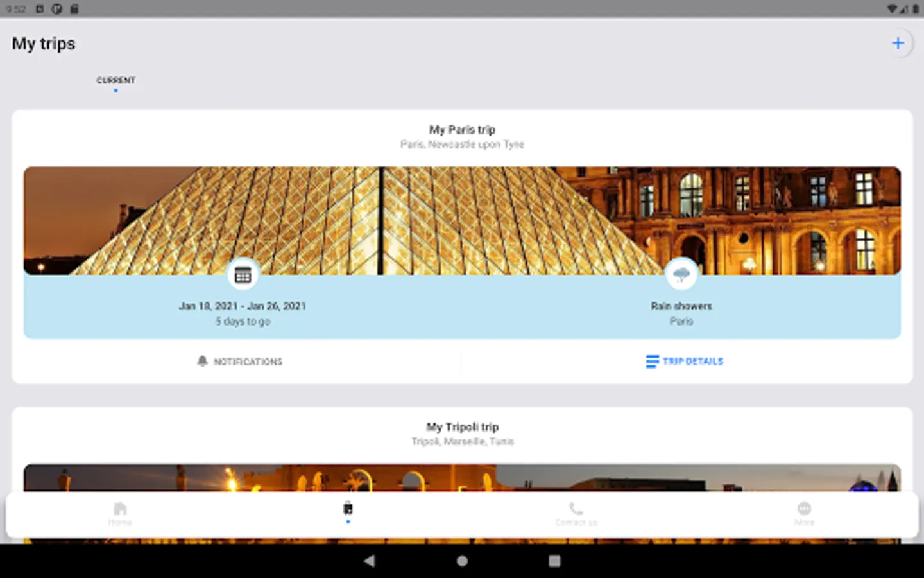The image size is (924, 578).
Task: Select the Current tab
Action: click(x=116, y=80)
